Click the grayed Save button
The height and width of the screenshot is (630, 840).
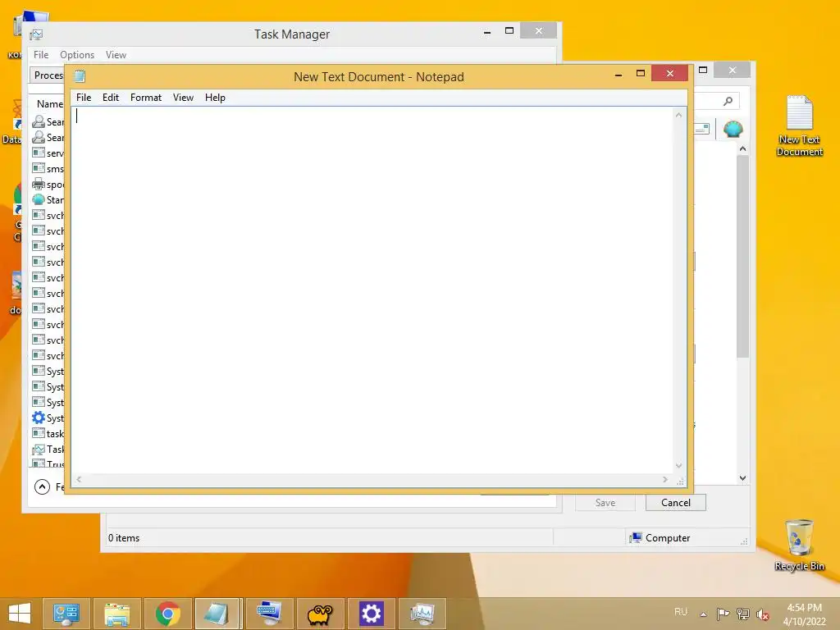605,503
